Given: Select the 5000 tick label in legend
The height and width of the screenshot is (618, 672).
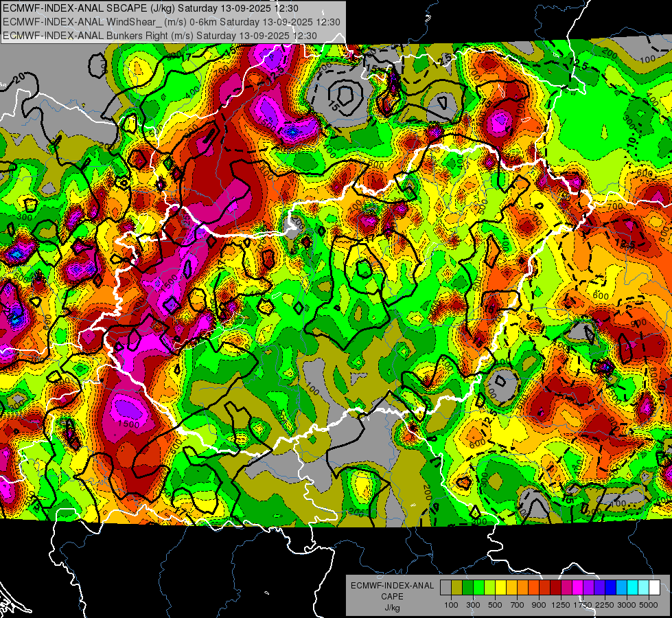Looking at the screenshot, I should pos(649,605).
